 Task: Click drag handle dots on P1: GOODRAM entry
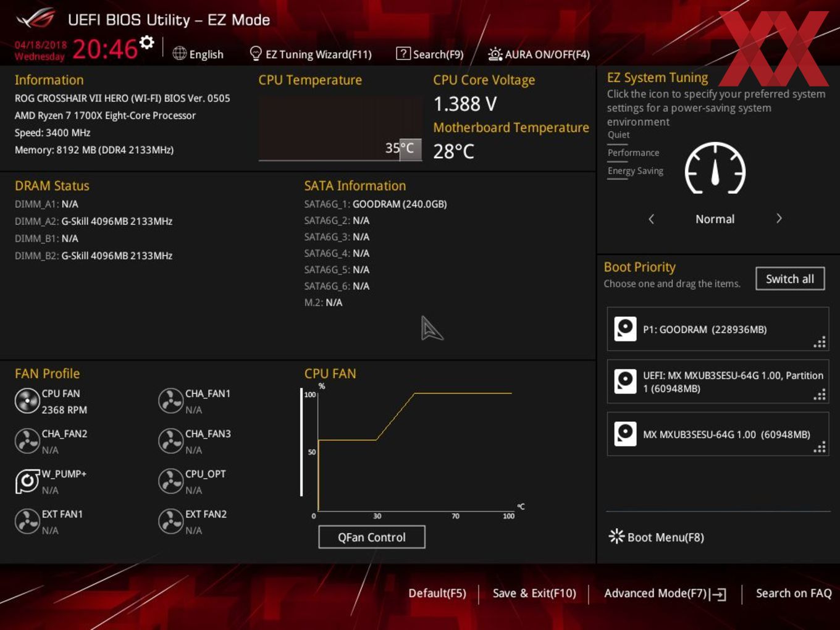[820, 343]
